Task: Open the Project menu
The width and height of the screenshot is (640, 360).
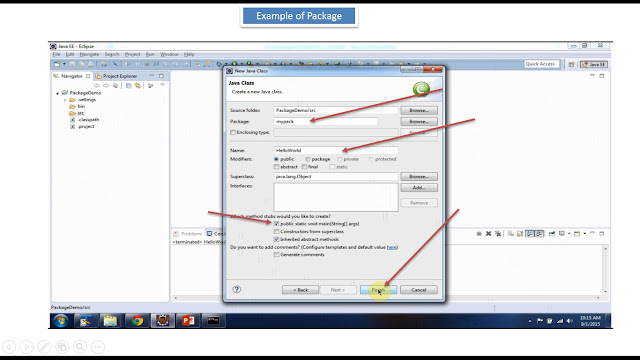Action: click(x=132, y=54)
